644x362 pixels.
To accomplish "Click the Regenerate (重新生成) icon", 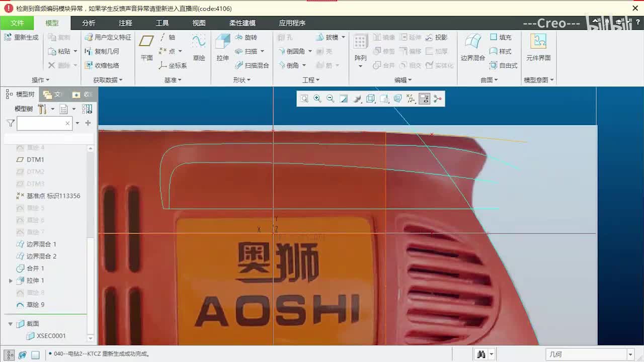I will pyautogui.click(x=8, y=37).
